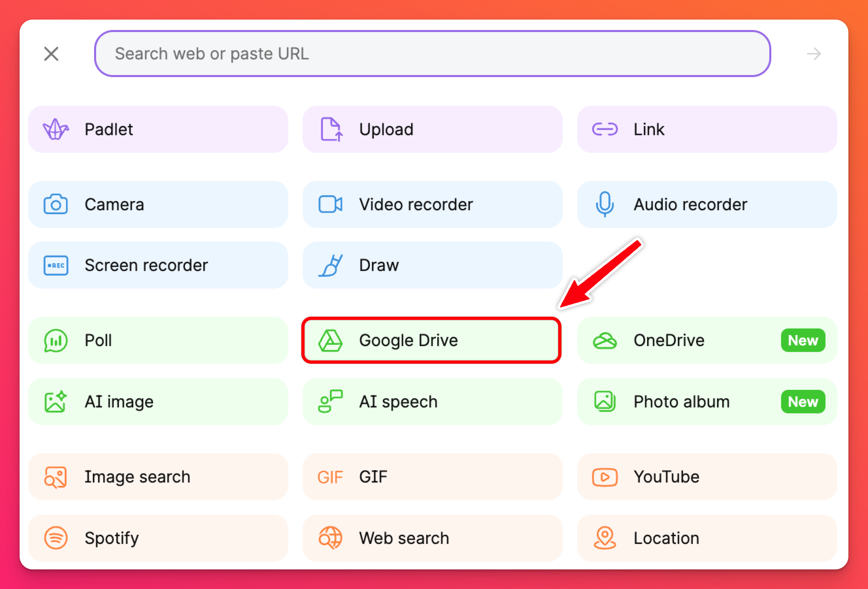
Task: Close the attachment picker dialog
Action: tap(51, 54)
